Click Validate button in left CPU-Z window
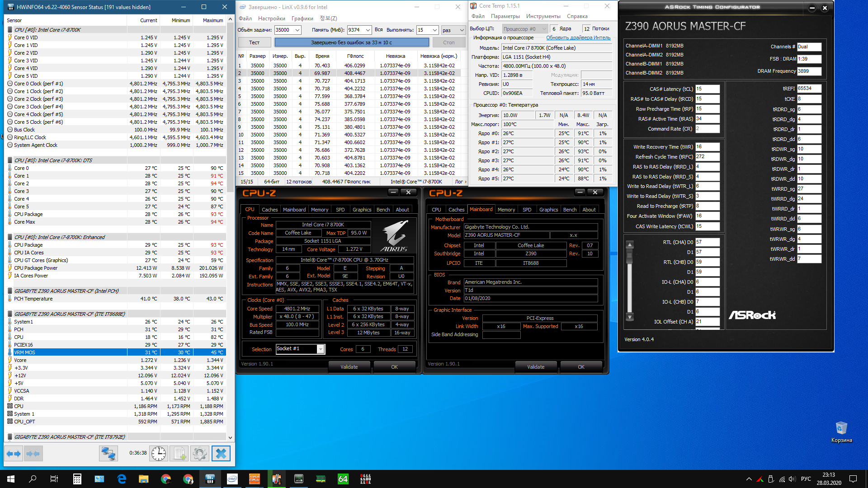 pos(349,367)
